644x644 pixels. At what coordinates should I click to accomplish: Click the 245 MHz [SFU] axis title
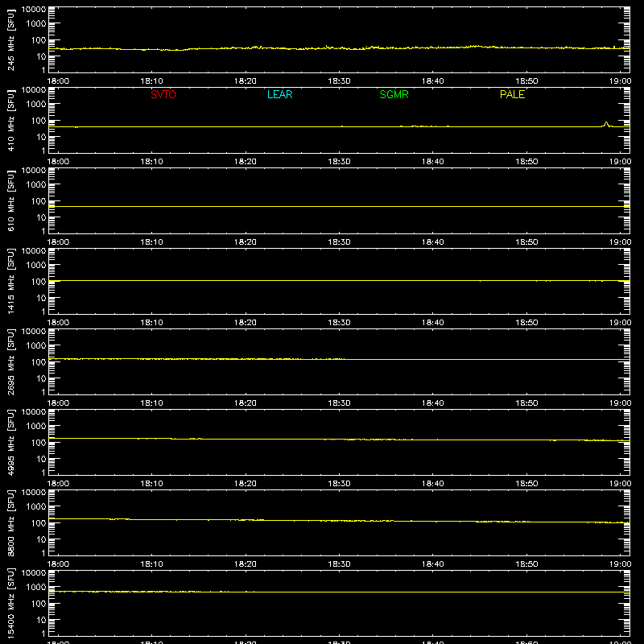(11, 39)
